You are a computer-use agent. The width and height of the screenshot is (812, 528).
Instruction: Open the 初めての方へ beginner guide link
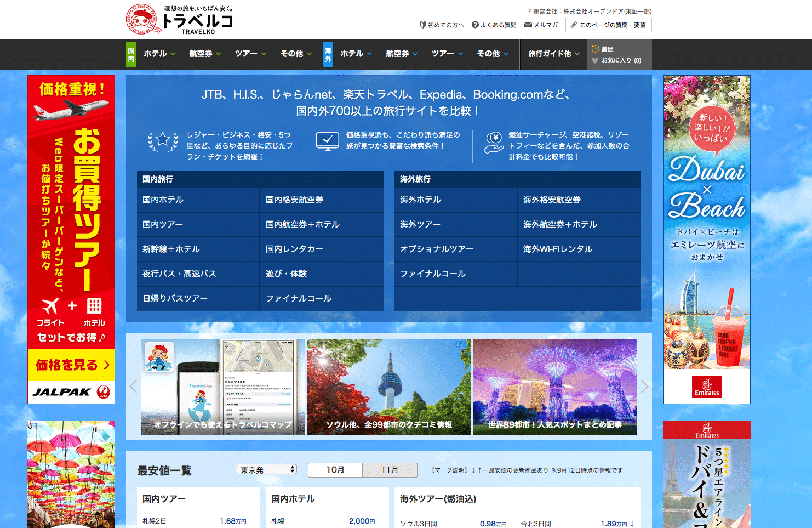(442, 25)
